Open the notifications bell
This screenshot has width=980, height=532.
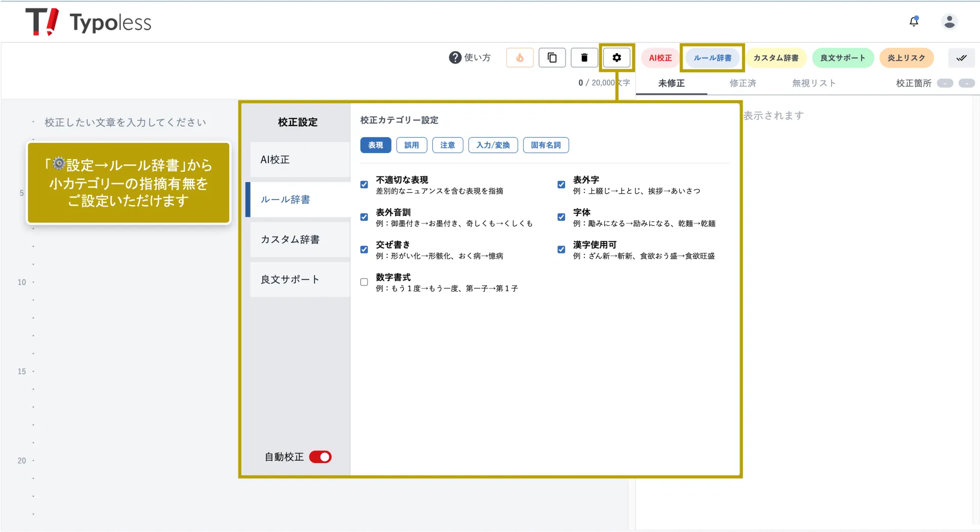(914, 21)
